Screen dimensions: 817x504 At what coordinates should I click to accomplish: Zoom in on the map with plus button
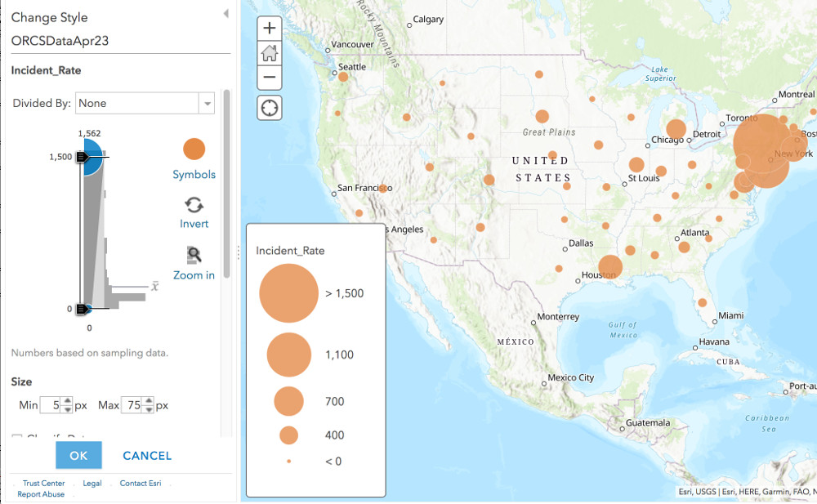tap(270, 29)
